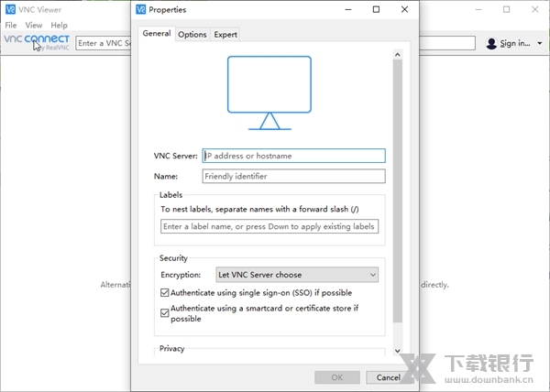Switch to the Expert tab
Image resolution: width=550 pixels, height=392 pixels.
(x=225, y=35)
